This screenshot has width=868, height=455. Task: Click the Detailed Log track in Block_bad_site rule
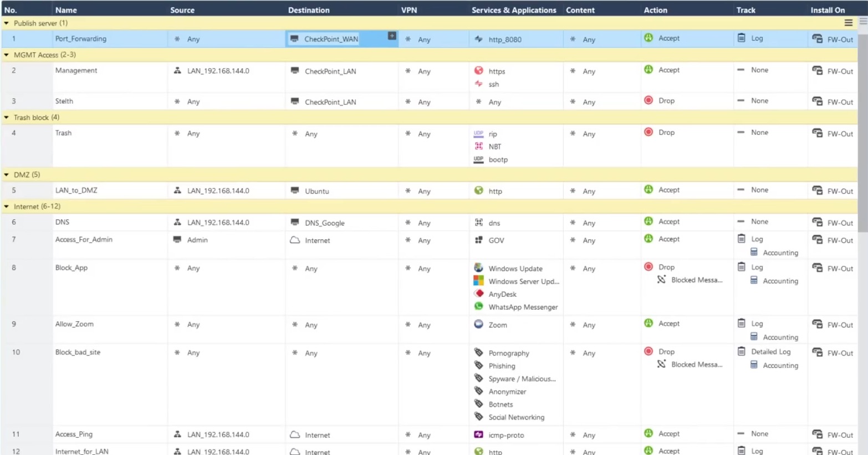[770, 351]
